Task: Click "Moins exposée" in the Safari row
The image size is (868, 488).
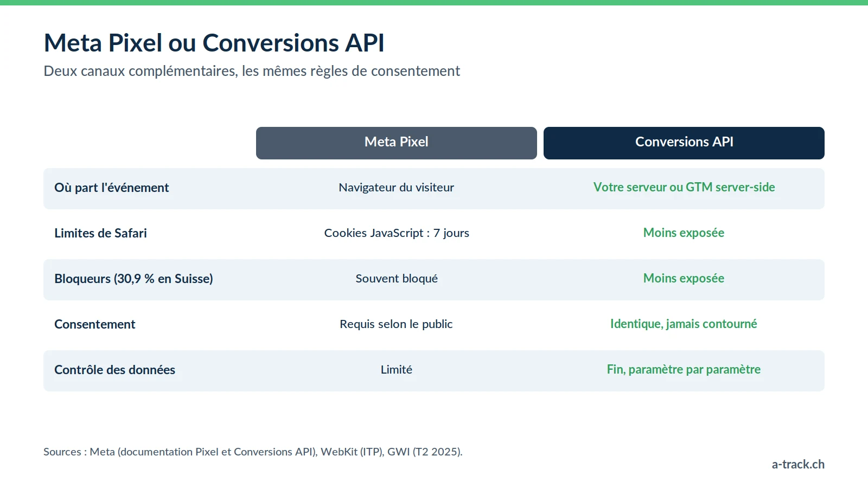Action: tap(684, 233)
